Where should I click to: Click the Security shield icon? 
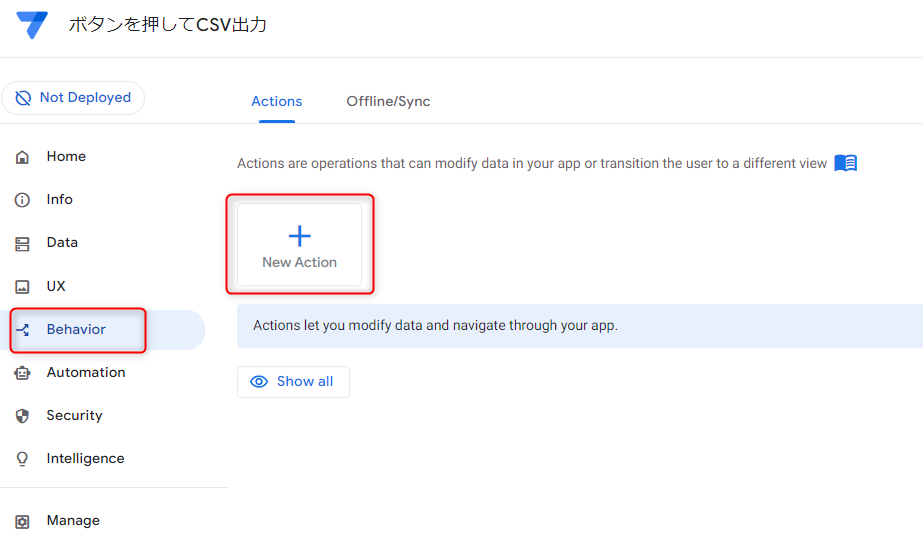coord(22,416)
